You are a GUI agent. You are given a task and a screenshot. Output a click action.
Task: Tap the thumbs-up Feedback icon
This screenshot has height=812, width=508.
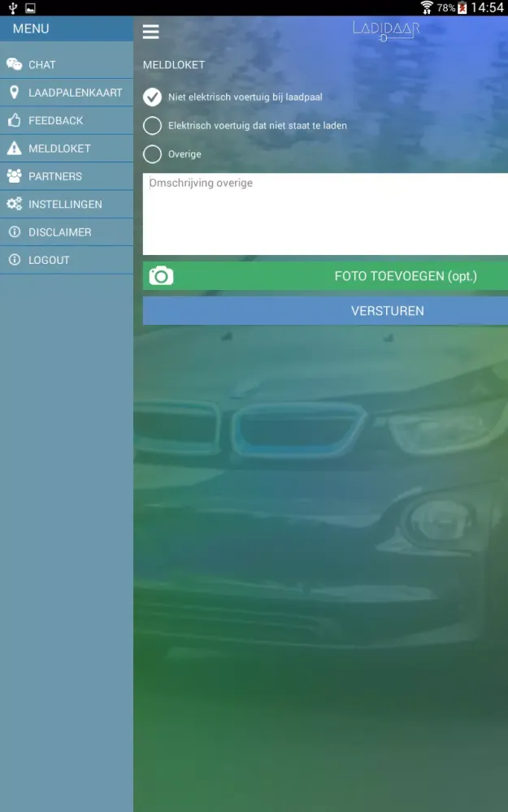coord(14,120)
